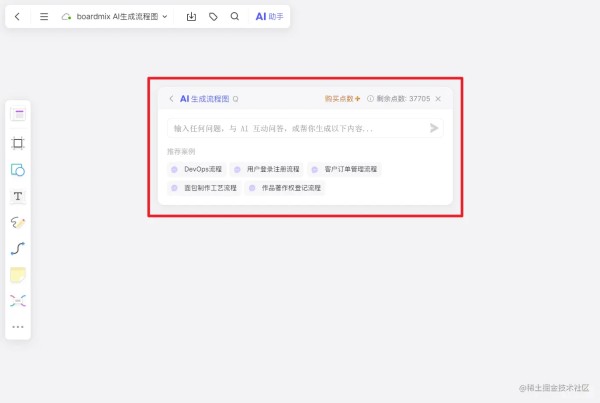This screenshot has height=403, width=600.
Task: Choose the 用户登录注册流程 example
Action: (x=267, y=169)
